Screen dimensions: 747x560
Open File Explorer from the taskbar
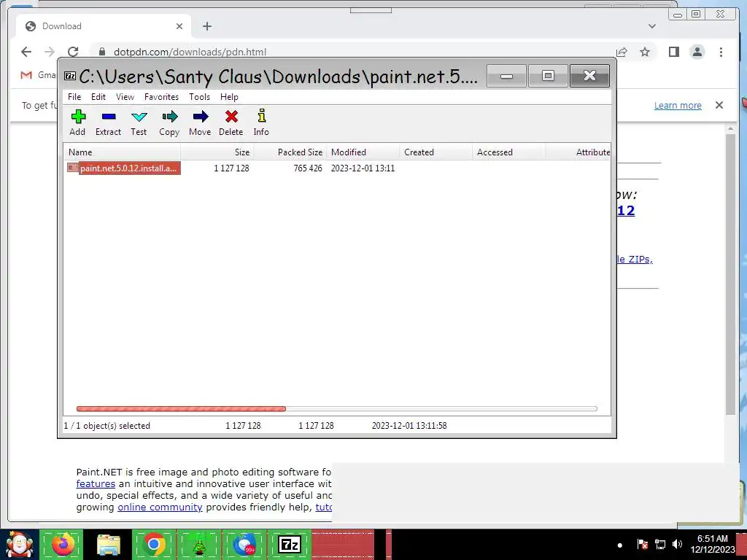109,544
